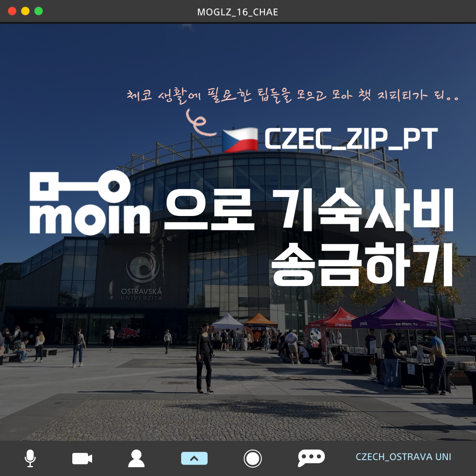
Task: Open the participants person icon
Action: [x=136, y=458]
